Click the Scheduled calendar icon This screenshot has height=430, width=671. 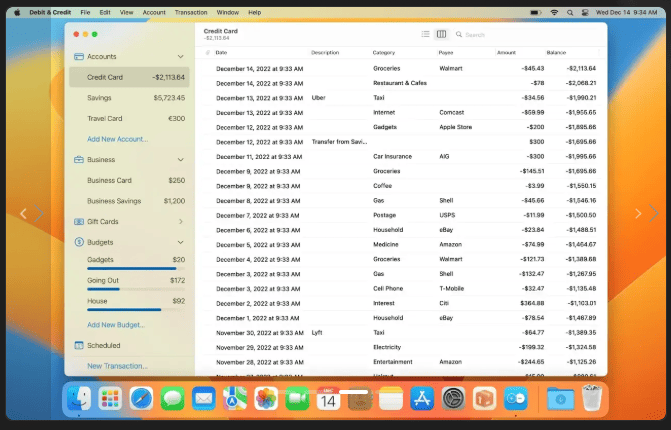[x=79, y=345]
